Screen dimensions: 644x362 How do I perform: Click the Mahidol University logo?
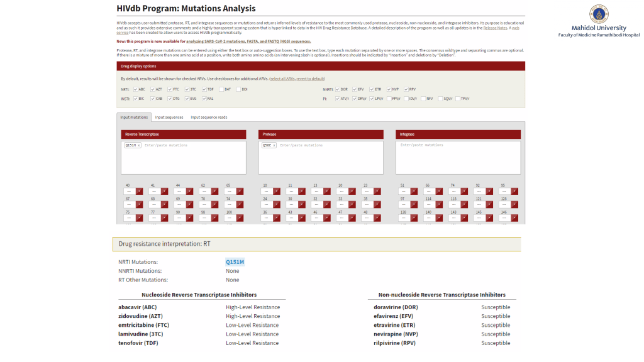tap(598, 14)
